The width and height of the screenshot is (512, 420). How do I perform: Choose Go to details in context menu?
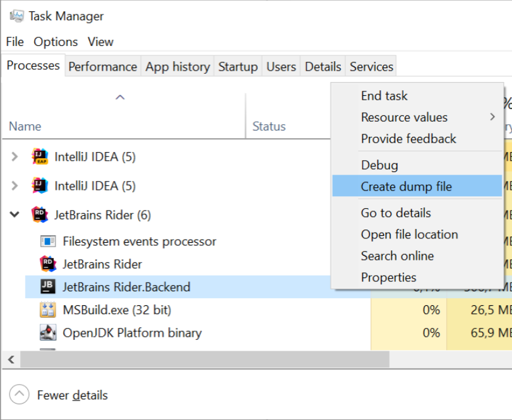click(417, 213)
